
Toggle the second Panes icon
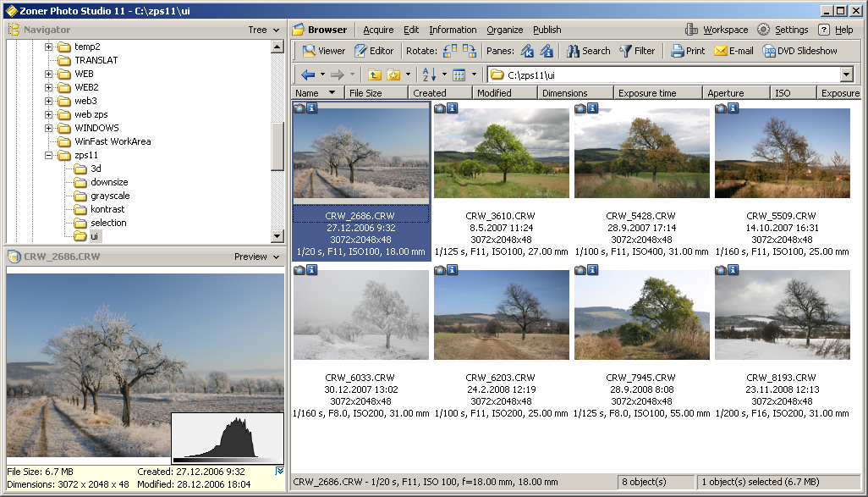coord(547,51)
